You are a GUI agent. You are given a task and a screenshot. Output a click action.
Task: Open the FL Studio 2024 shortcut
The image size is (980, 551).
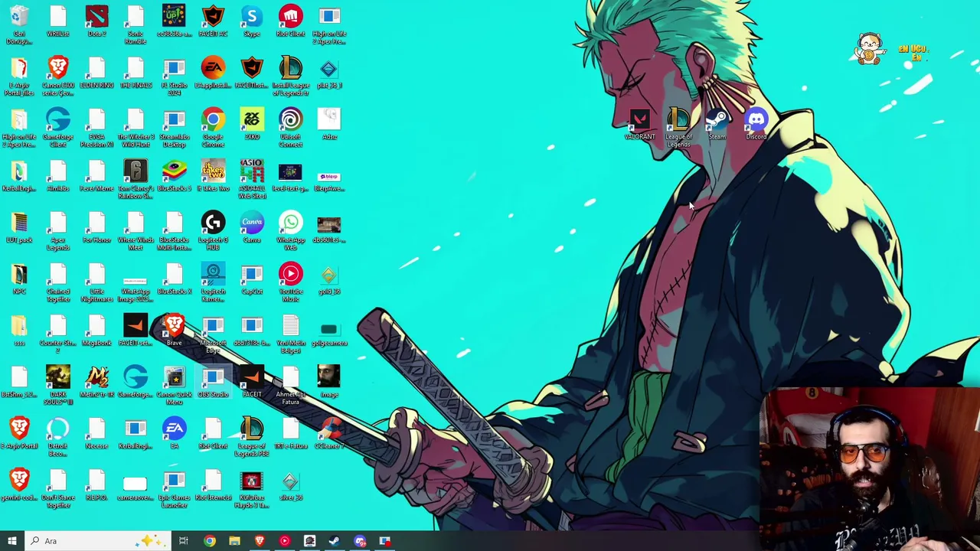tap(175, 76)
